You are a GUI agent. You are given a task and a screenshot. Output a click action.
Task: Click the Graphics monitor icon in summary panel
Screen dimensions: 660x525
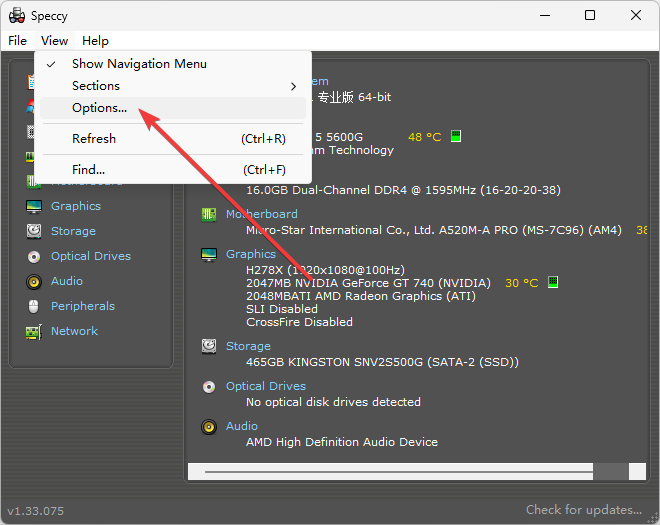click(x=209, y=255)
